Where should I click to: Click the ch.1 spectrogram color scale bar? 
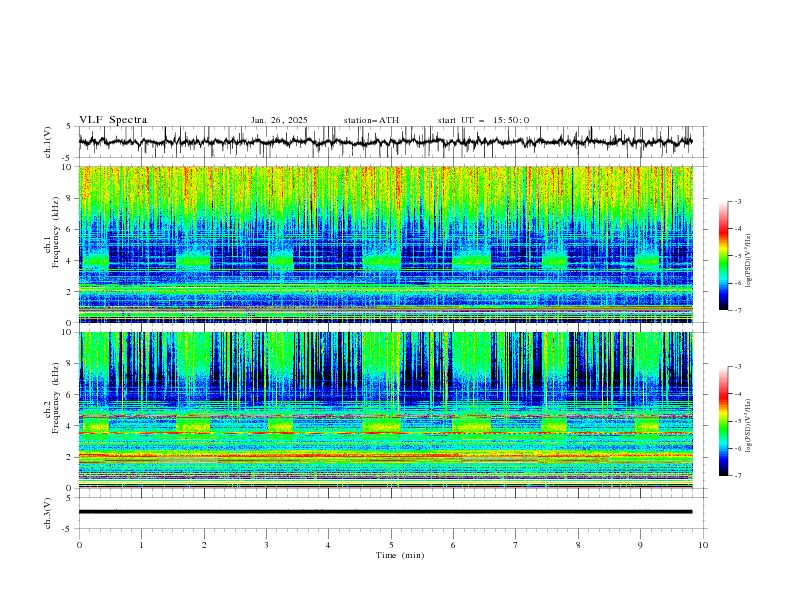coord(723,256)
